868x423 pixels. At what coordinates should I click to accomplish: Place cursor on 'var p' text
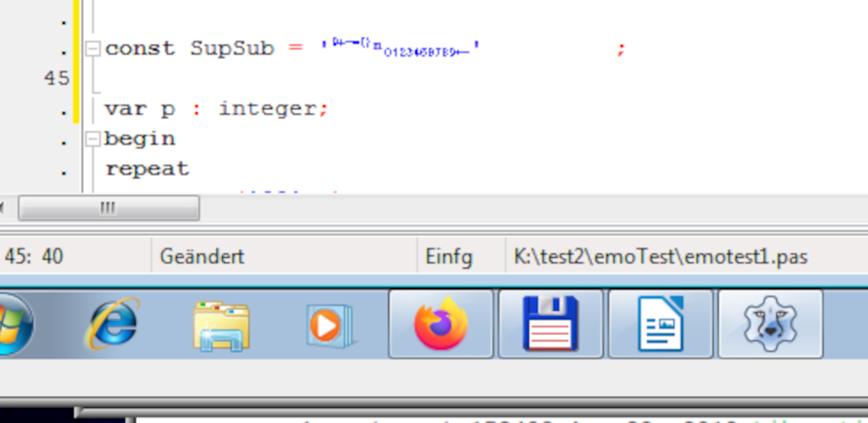click(140, 110)
